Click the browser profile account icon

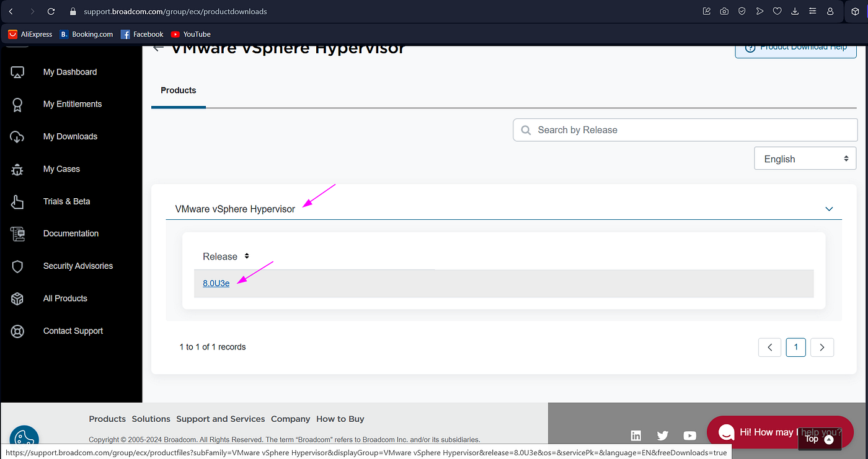pyautogui.click(x=830, y=11)
